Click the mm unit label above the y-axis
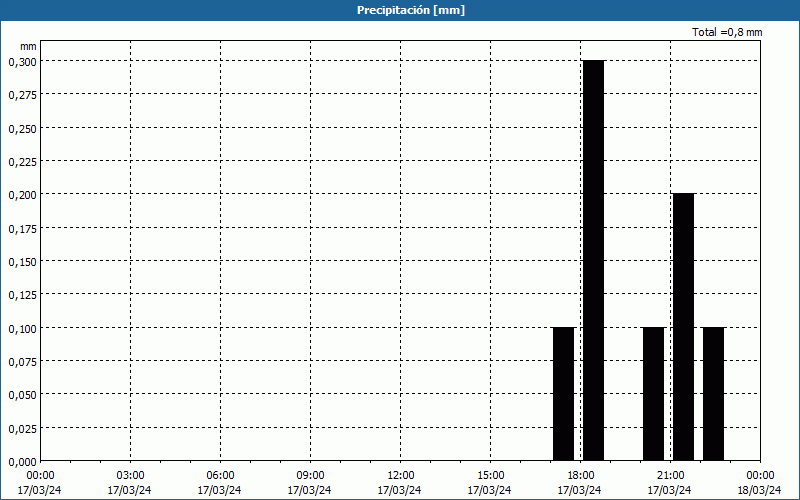 [28, 46]
